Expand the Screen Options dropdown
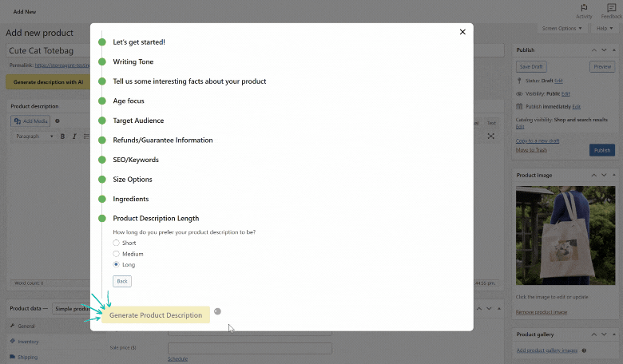Screen dimensions: 623x364 [x=561, y=28]
